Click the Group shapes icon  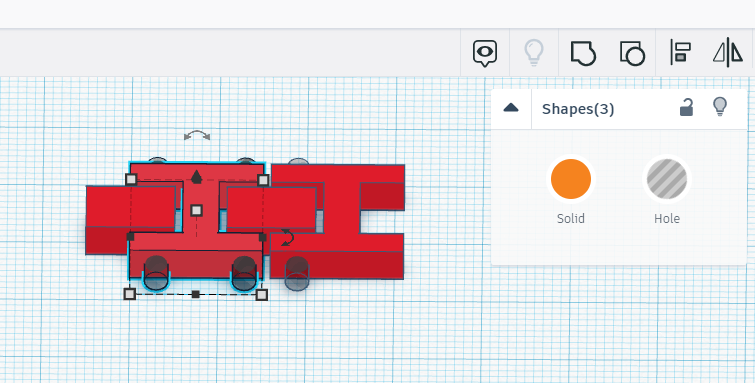583,53
